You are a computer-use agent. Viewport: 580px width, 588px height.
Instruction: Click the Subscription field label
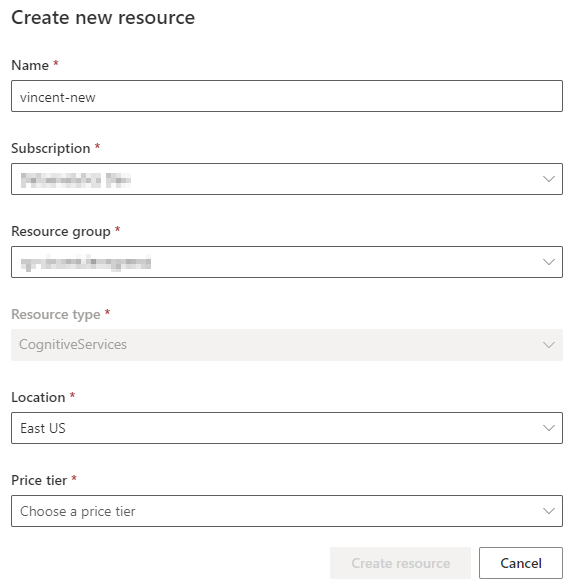click(x=51, y=148)
